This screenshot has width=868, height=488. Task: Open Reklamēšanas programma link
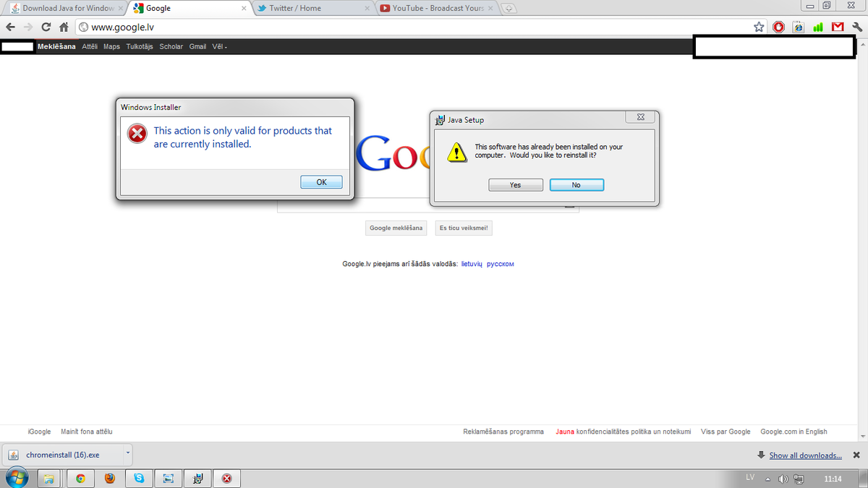coord(503,432)
